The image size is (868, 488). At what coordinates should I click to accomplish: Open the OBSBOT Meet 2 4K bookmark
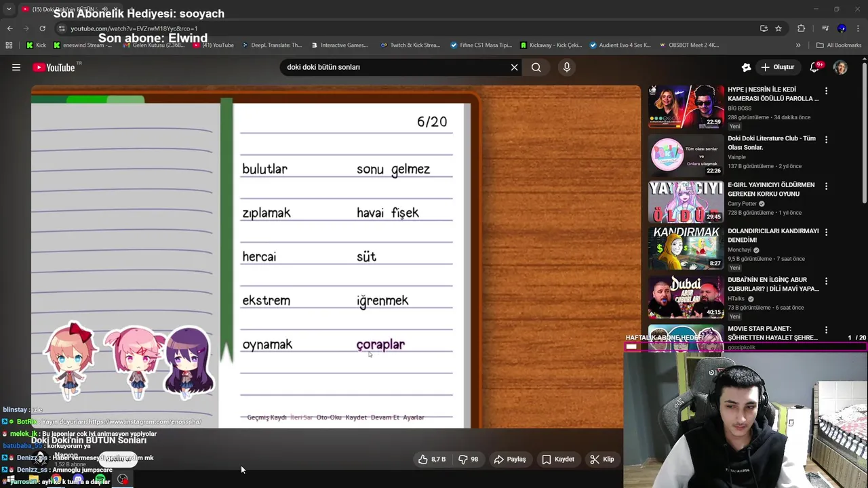[688, 45]
